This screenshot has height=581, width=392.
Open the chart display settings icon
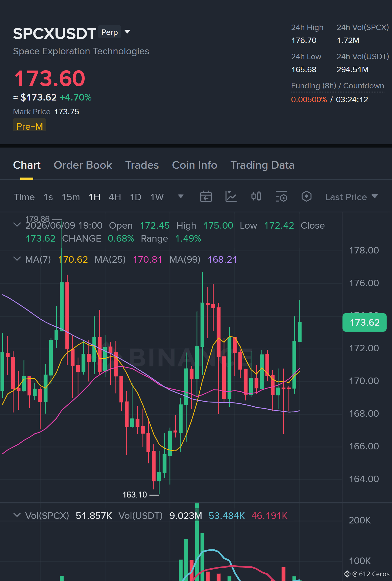(x=281, y=196)
